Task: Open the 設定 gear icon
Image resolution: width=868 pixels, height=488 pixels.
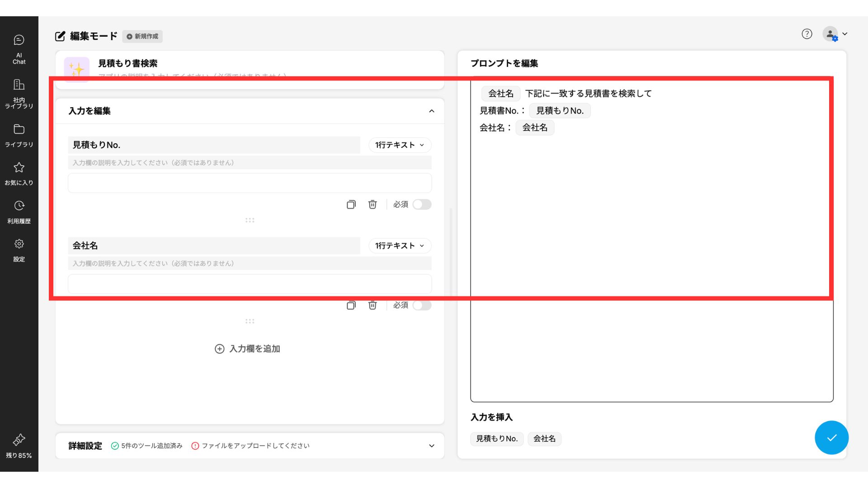Action: pos(19,250)
